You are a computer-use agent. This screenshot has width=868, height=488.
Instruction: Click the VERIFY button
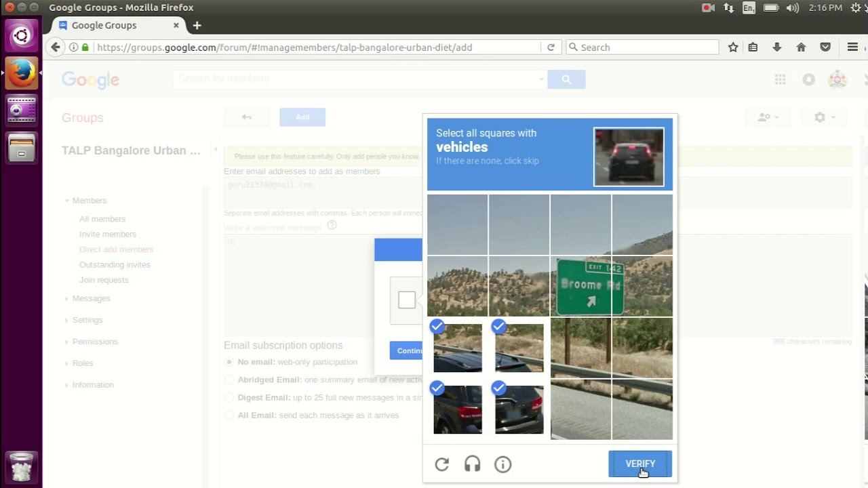[x=640, y=464]
